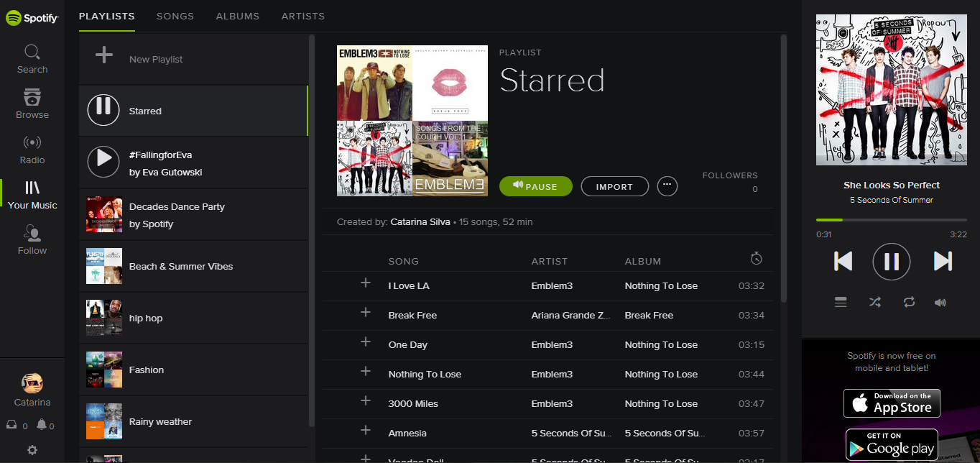Click the song list scrollbar
Screen dimensions: 980x463
[784, 169]
